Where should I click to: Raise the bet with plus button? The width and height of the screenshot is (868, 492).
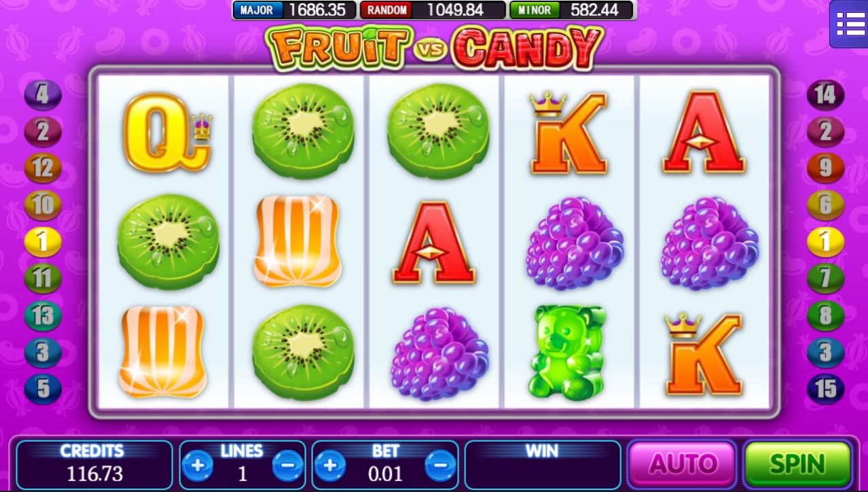coord(330,466)
